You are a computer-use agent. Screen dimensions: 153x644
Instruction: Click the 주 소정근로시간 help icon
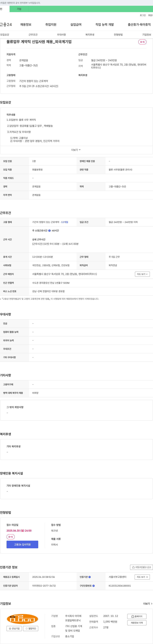pyautogui.click(x=49, y=231)
